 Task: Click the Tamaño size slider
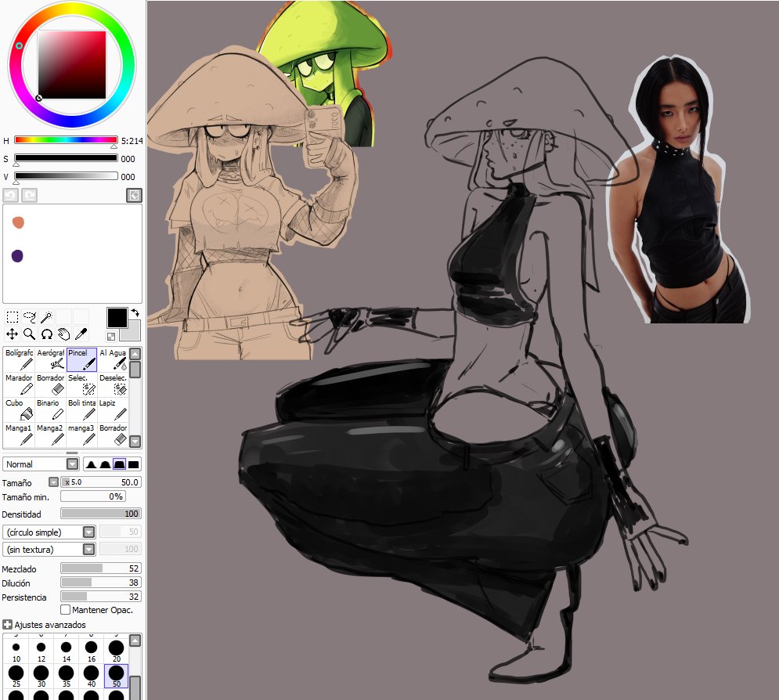101,482
